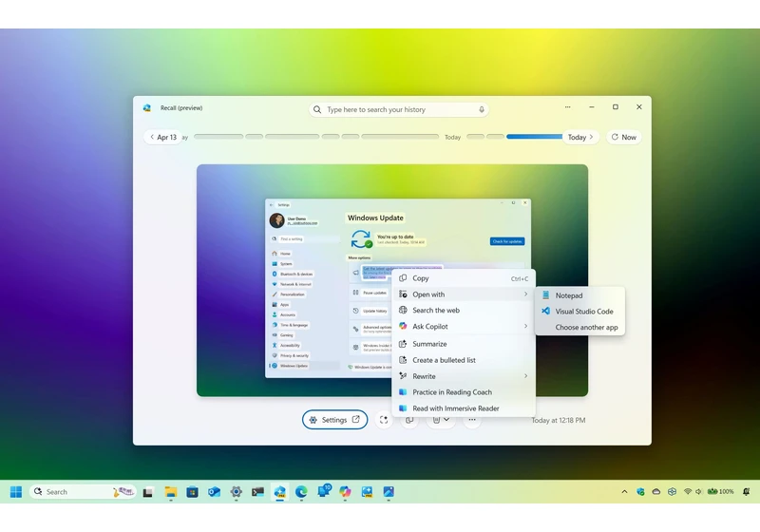Open Terminal from the taskbar

pos(257,492)
